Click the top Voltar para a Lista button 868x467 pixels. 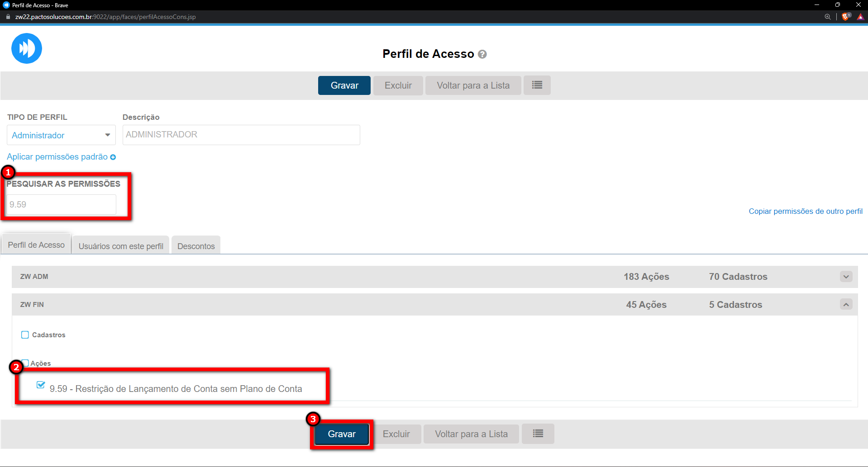(473, 85)
